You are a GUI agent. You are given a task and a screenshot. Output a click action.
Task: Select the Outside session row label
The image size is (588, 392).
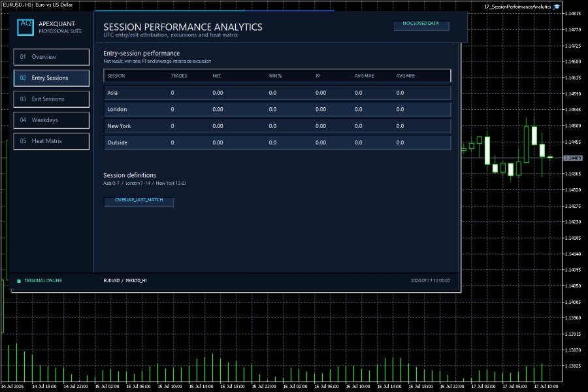coord(118,142)
